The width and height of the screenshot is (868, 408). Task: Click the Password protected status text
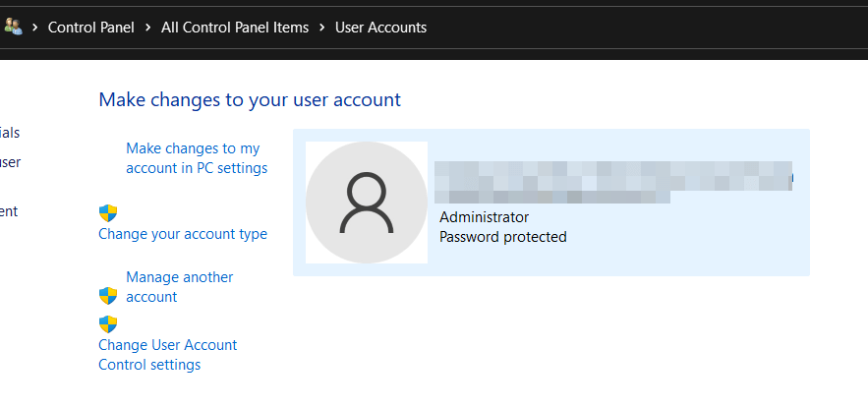(x=502, y=237)
